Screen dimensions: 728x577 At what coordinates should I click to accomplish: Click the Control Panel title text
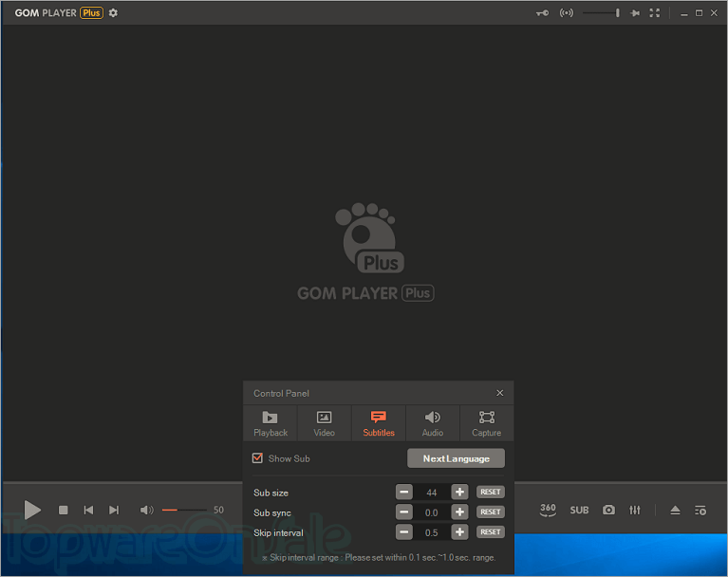click(x=281, y=393)
